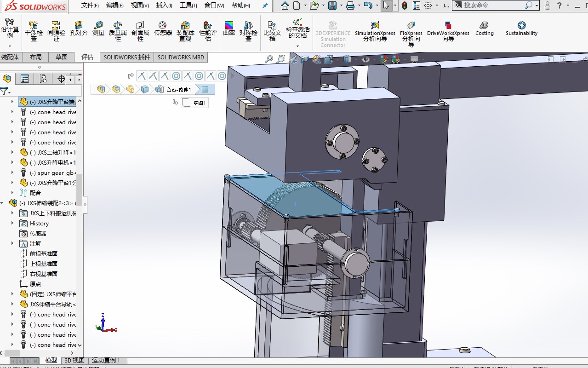The image size is (588, 368).
Task: Expand the spur gear_gb tree node
Action: [x=12, y=172]
